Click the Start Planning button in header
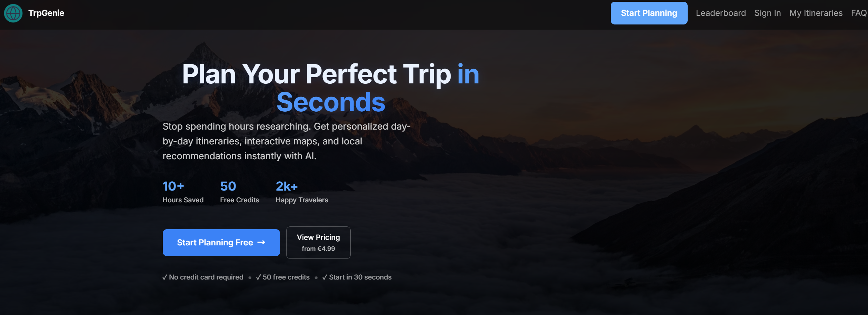Viewport: 868px width, 315px height. click(649, 13)
